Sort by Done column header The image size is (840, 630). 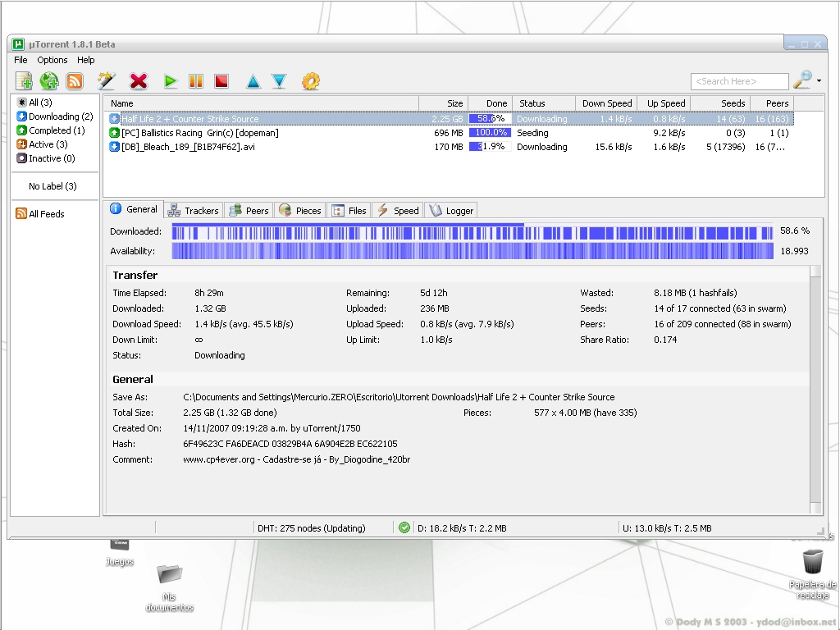[x=491, y=103]
